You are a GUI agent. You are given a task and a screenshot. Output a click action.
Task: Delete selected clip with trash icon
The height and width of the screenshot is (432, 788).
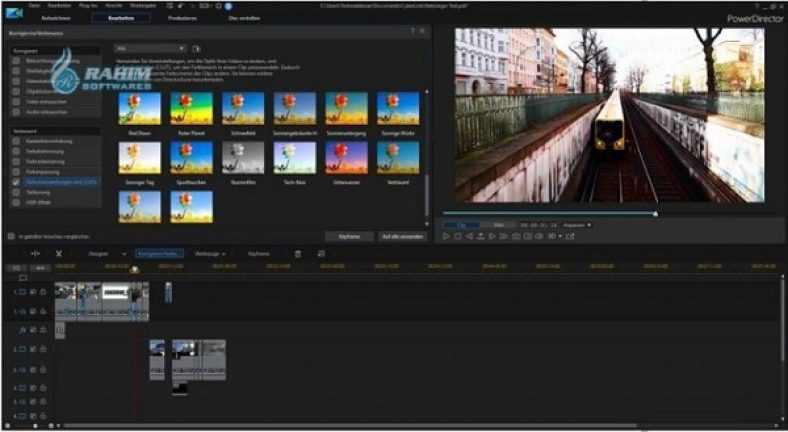click(297, 254)
